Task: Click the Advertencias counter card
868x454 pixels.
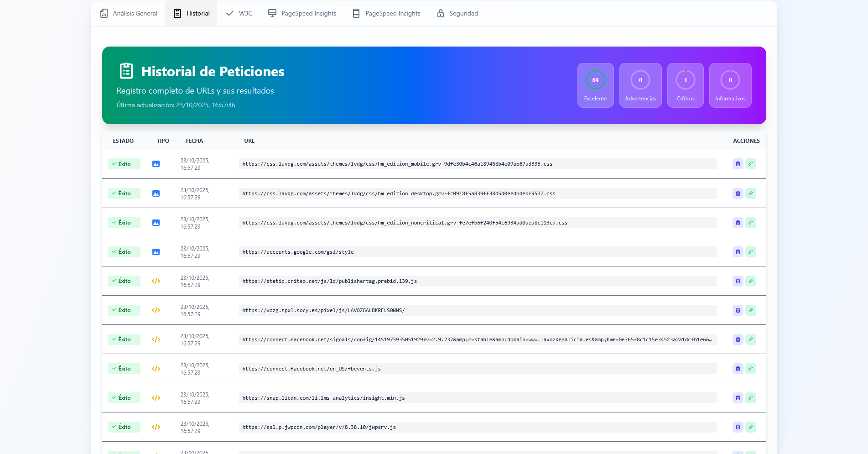Action: [x=640, y=85]
